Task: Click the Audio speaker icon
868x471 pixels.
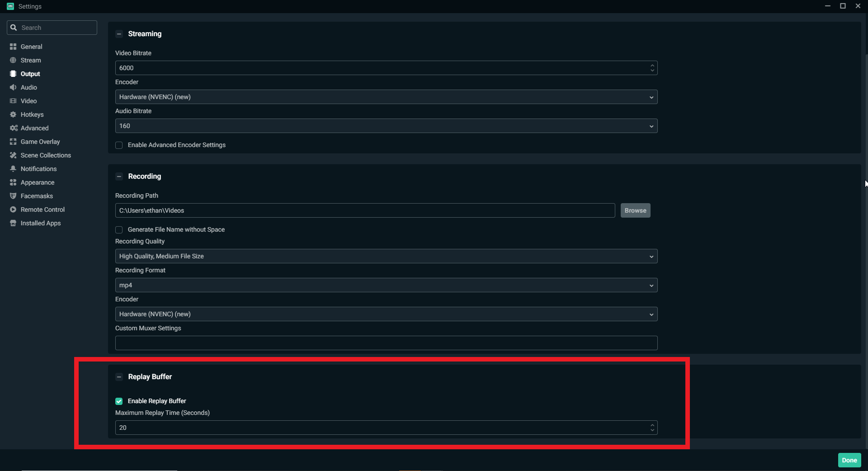Action: (x=13, y=87)
